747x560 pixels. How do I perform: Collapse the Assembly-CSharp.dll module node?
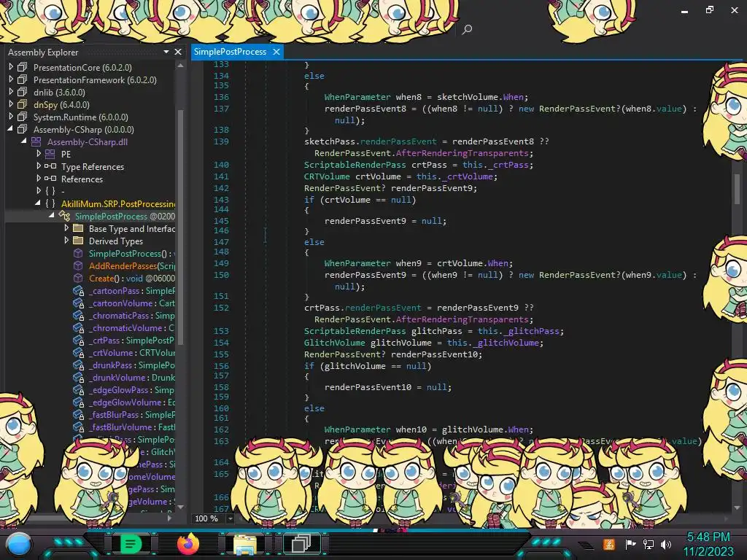pyautogui.click(x=24, y=141)
